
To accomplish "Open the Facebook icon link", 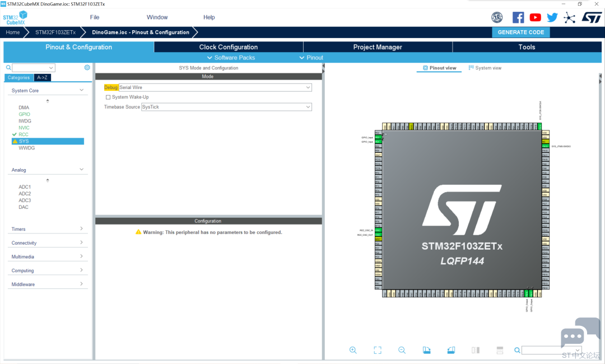I will tap(518, 17).
